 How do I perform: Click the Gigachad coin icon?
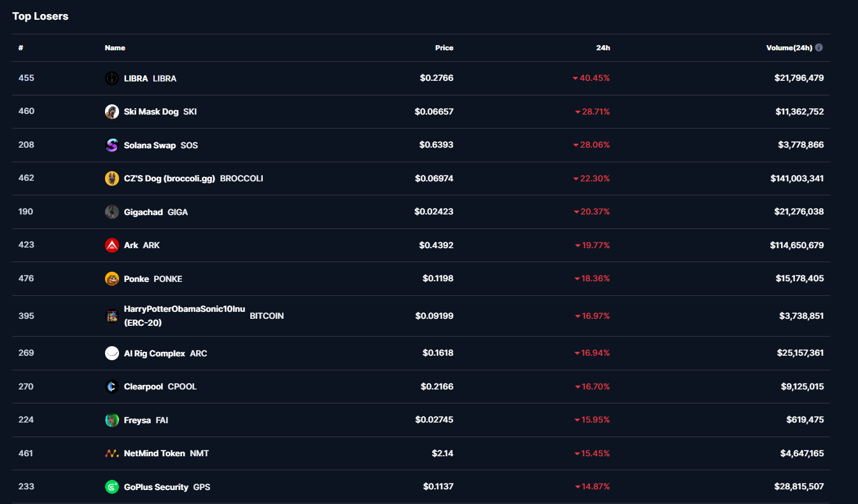[111, 212]
